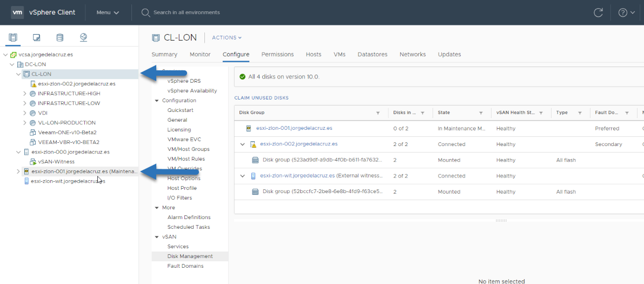Click the Veeam-ONE-v10-Beta2 VM icon
The image size is (644, 284).
34,133
